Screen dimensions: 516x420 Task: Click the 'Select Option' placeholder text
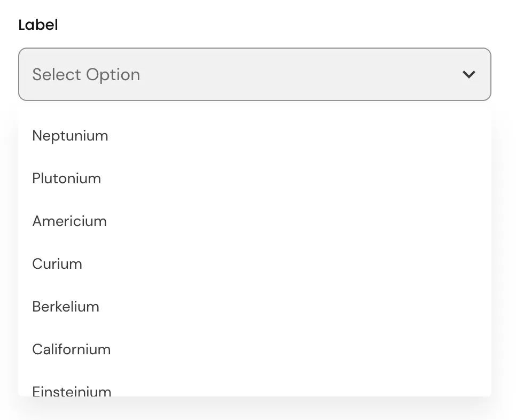86,75
